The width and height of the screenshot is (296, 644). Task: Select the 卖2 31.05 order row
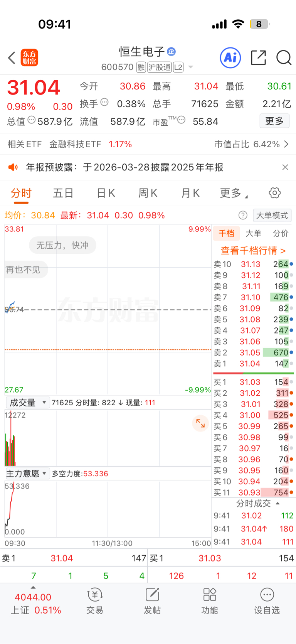[x=253, y=352]
